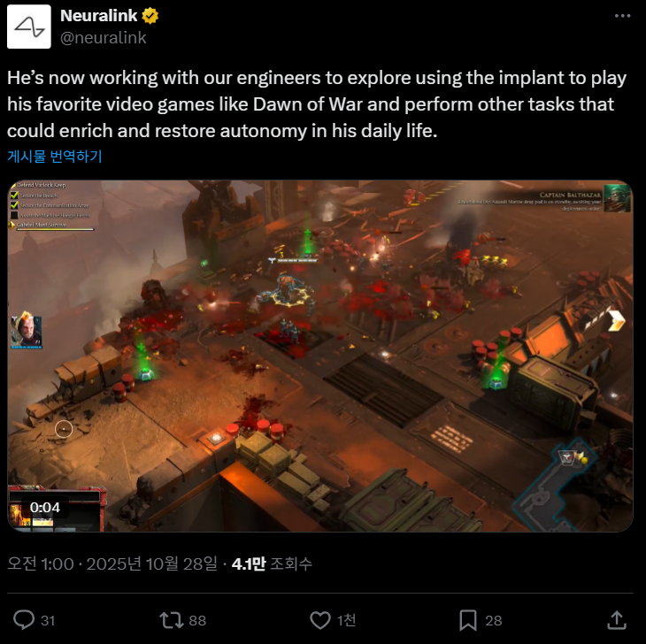The height and width of the screenshot is (644, 646).
Task: Click the gold verified badge icon
Action: click(x=150, y=16)
